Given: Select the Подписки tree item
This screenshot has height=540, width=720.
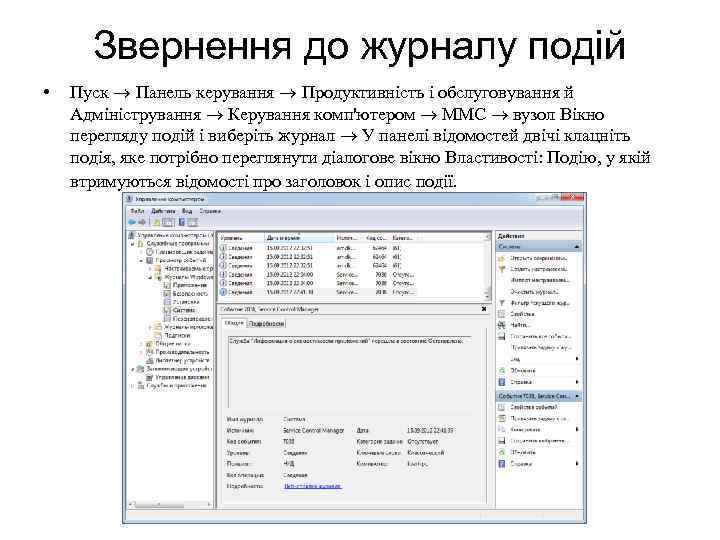Looking at the screenshot, I should pyautogui.click(x=177, y=335).
